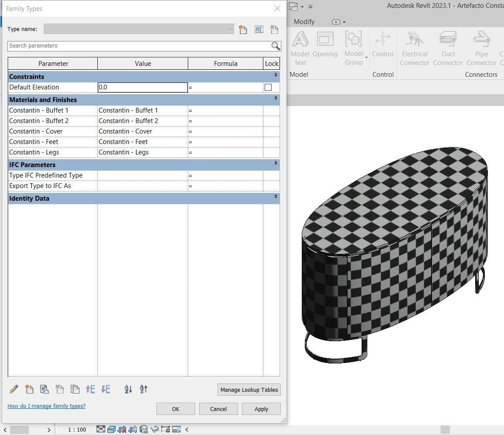Viewport: 504px width, 435px height.
Task: Toggle the Default Elevation lock checkbox
Action: (268, 87)
